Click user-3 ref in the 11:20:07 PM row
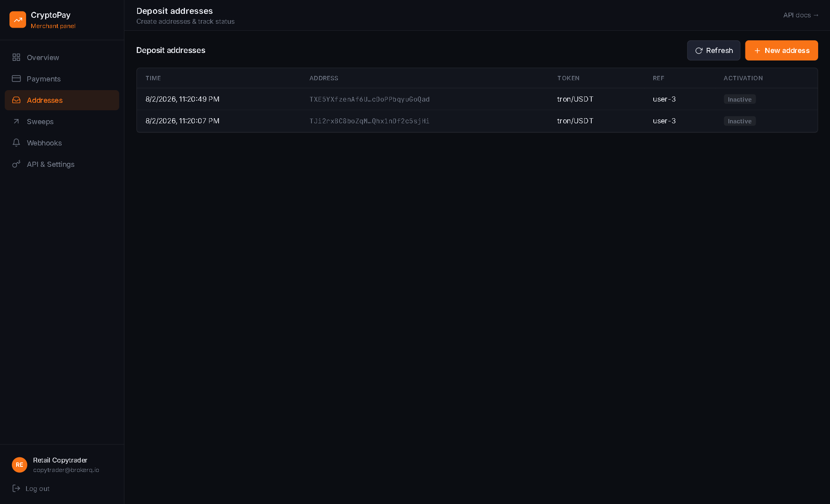This screenshot has height=504, width=830. 664,121
